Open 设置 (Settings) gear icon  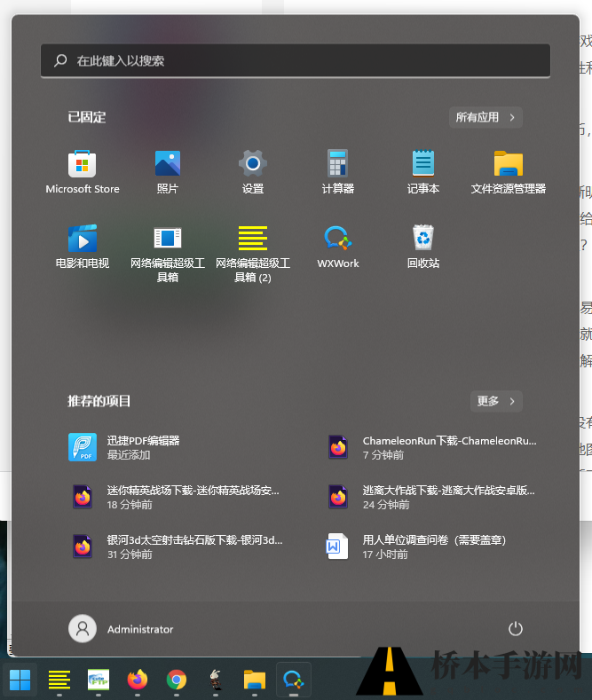(253, 172)
